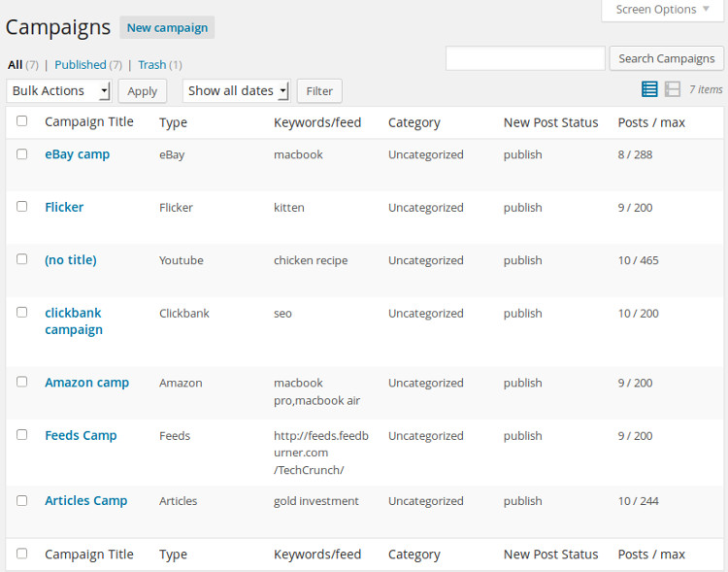Click the 'seo' keyword cell
Screen dimensions: 728x572
coord(282,314)
